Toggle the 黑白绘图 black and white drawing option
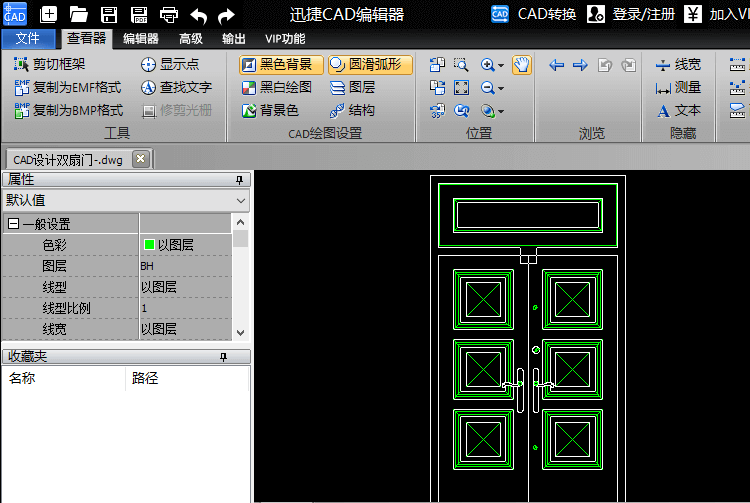This screenshot has height=503, width=750. tap(277, 87)
